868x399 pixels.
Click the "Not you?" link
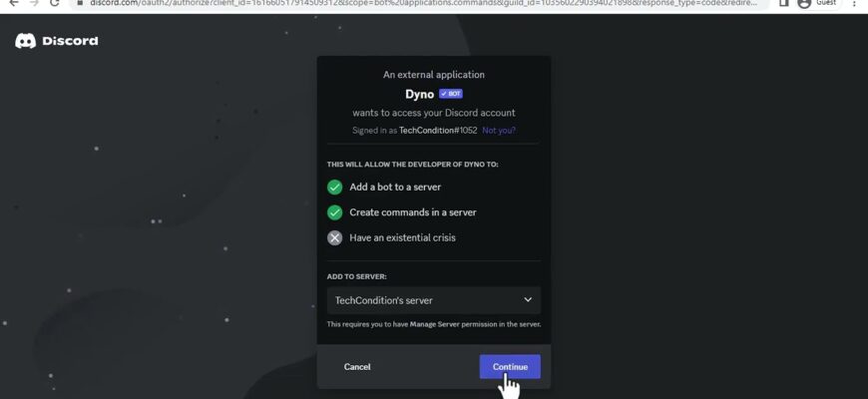click(499, 131)
